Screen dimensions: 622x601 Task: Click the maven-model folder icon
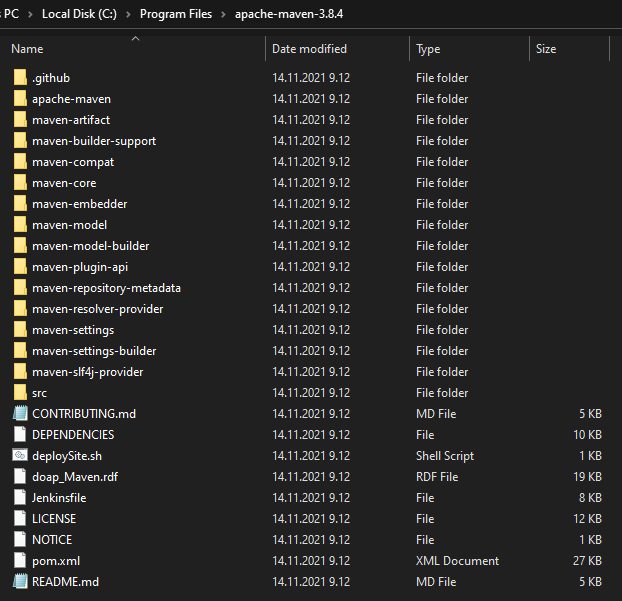[20, 225]
